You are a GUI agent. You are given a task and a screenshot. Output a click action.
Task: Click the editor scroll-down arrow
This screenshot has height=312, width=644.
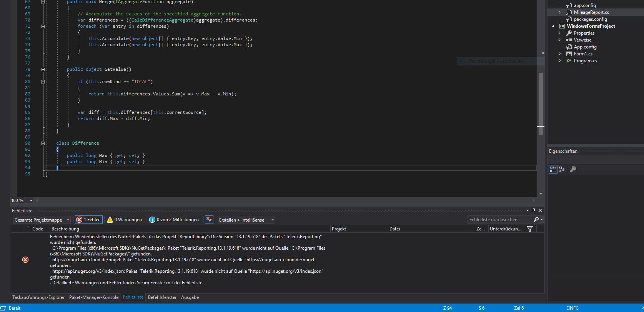(x=541, y=194)
